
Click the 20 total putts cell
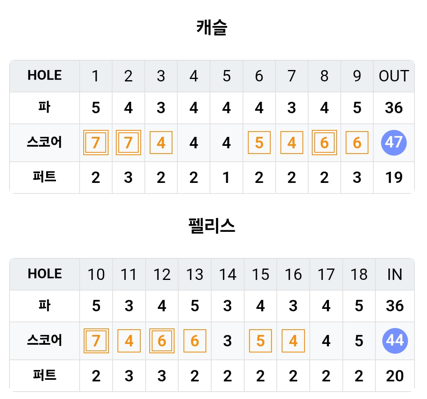[x=395, y=376]
